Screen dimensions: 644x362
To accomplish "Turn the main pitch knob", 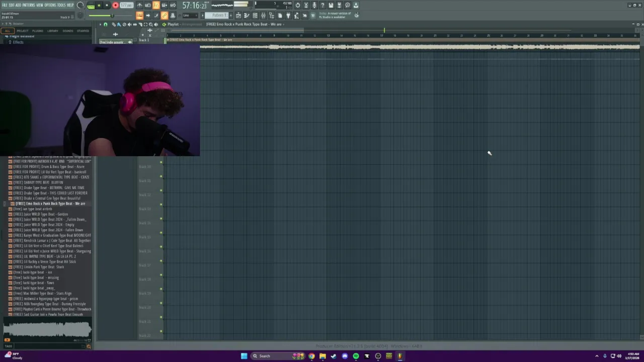I will (80, 15).
